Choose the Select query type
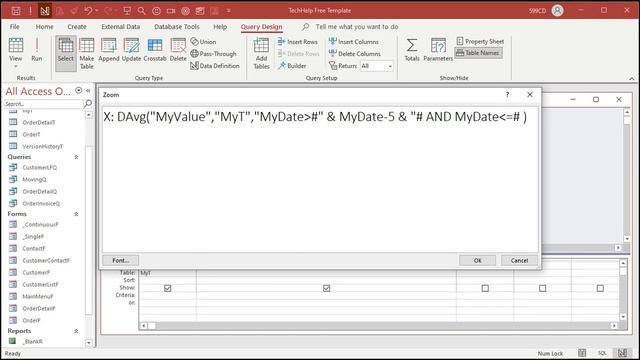The height and width of the screenshot is (360, 640). (66, 53)
